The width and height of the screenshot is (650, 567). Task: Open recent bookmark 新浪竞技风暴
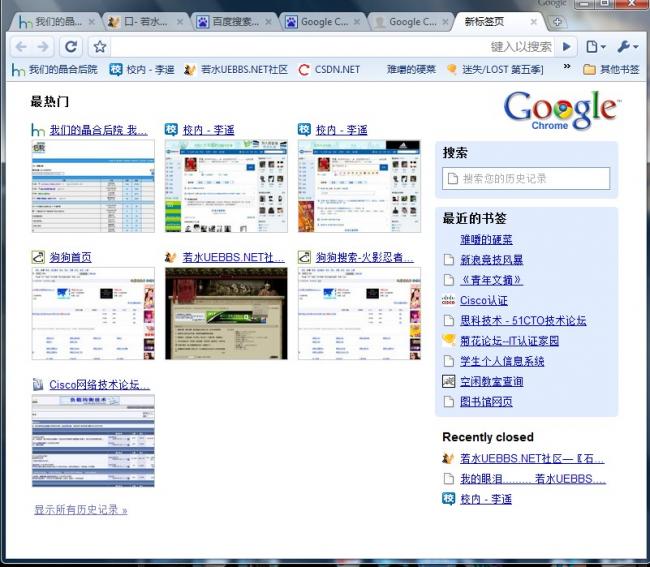point(492,260)
